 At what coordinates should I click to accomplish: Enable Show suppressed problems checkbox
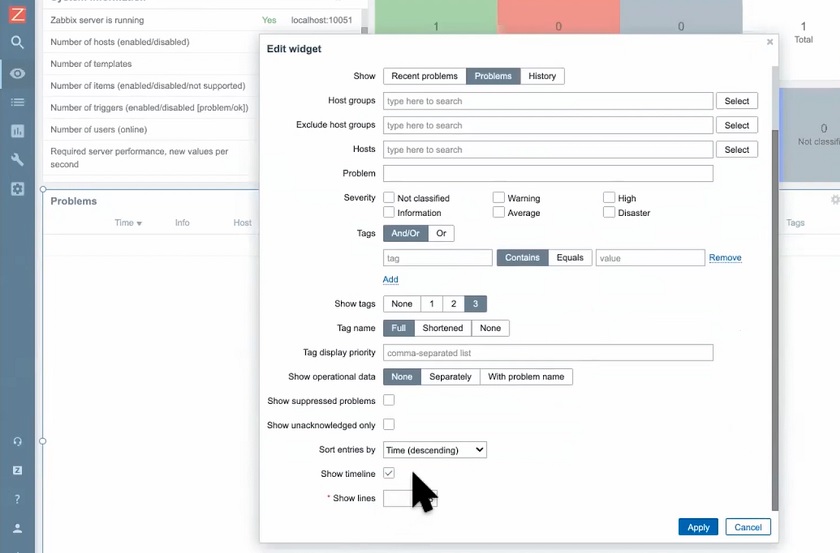click(x=389, y=400)
